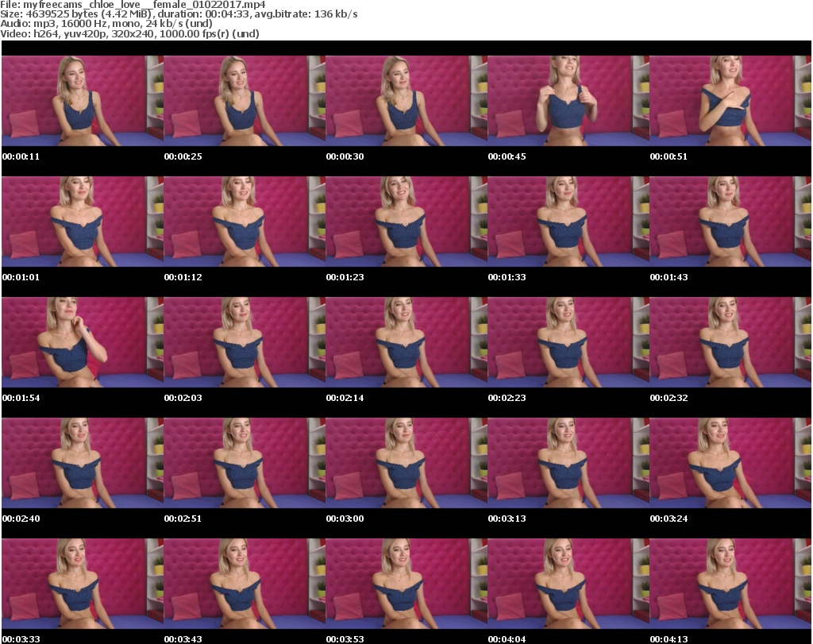The image size is (813, 644).
Task: Click the time caption '00:02:23'
Action: pos(507,398)
